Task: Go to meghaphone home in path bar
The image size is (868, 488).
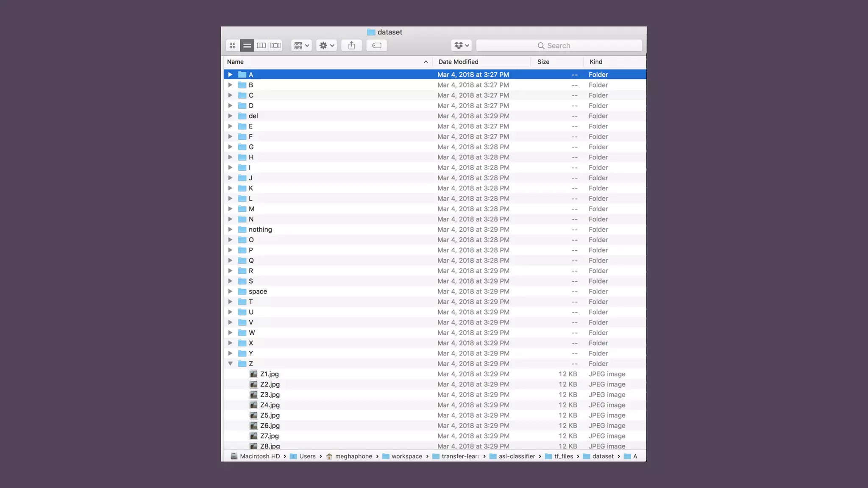Action: coord(353,456)
